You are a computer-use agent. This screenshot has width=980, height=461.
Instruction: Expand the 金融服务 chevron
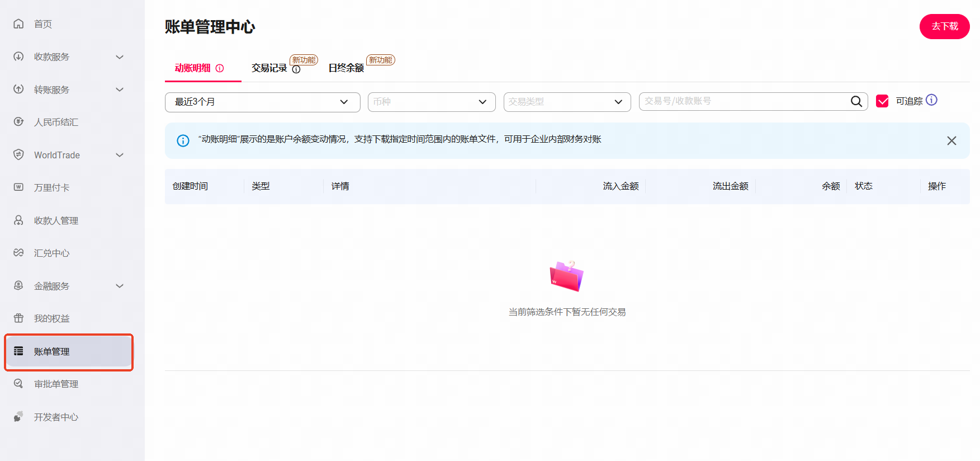pyautogui.click(x=120, y=286)
